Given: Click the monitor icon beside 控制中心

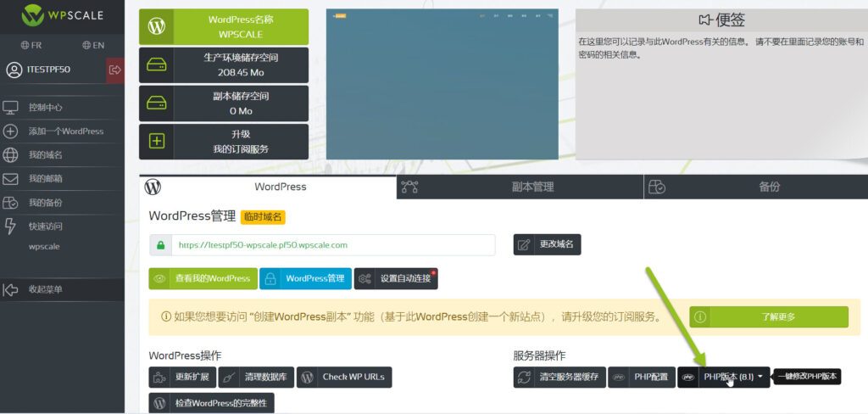Looking at the screenshot, I should click(10, 108).
